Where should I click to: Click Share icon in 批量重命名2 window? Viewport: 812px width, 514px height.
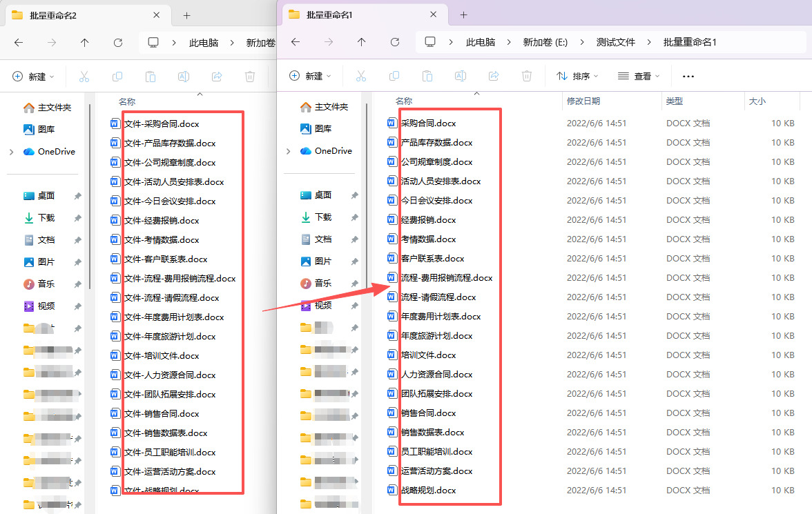[217, 77]
